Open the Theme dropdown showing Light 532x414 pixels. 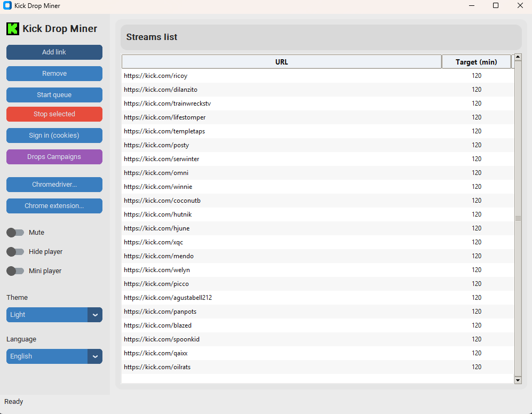coord(54,315)
